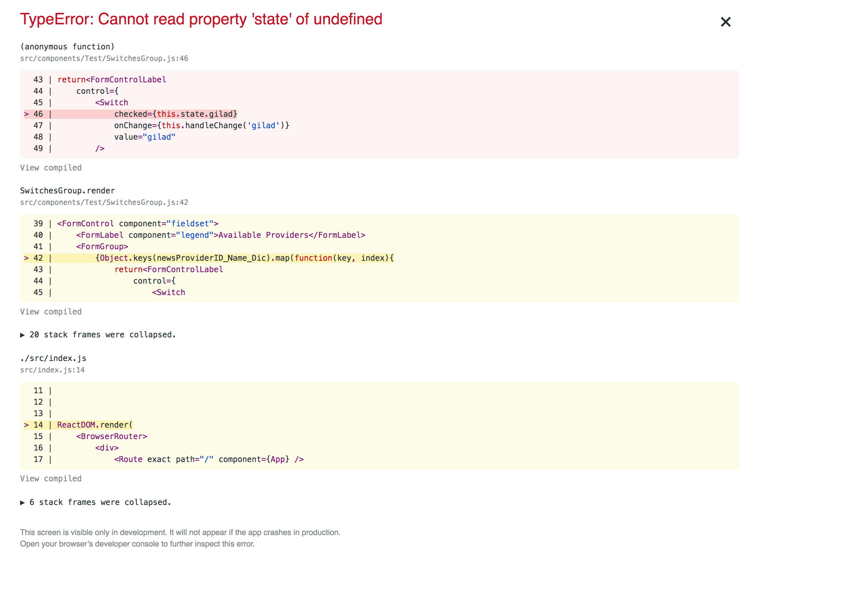The width and height of the screenshot is (844, 616).
Task: Collapse the disclosure triangle beside 20 stack frames
Action: pos(22,335)
